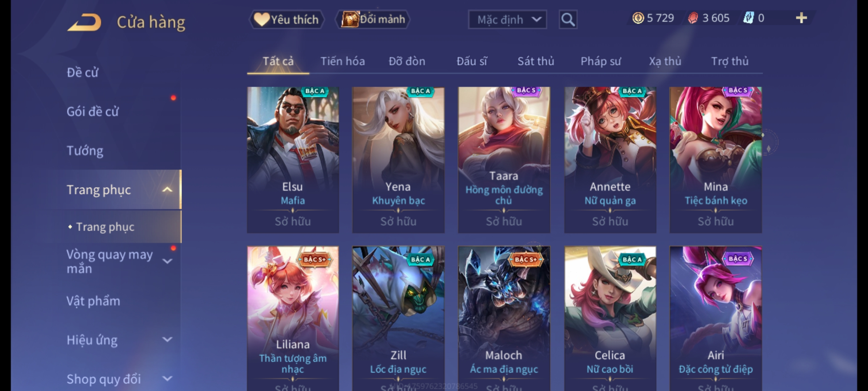This screenshot has width=868, height=391.
Task: Expand the Shop quy đổi section
Action: click(x=167, y=379)
